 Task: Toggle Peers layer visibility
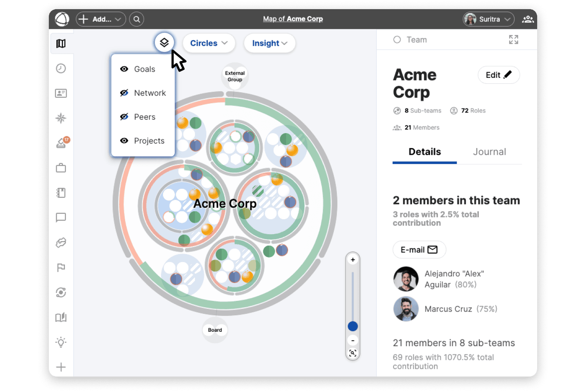click(x=124, y=117)
